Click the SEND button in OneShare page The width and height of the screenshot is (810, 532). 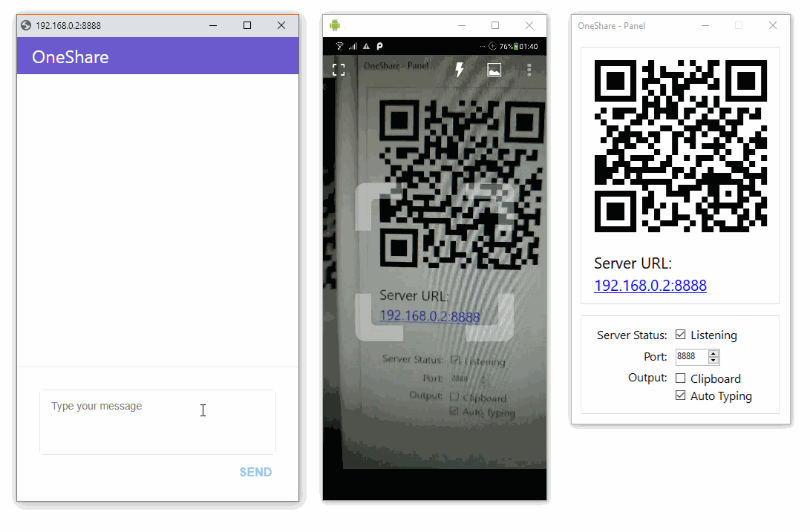255,472
